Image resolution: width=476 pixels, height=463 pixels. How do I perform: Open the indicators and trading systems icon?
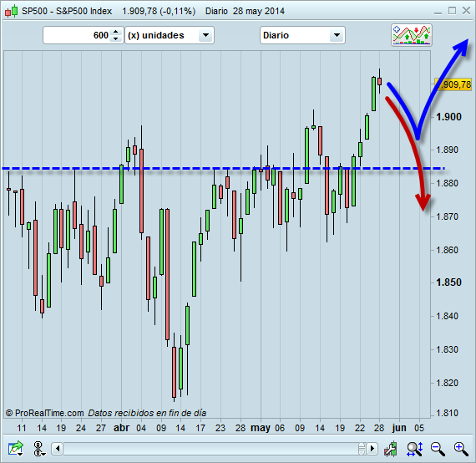point(412,35)
